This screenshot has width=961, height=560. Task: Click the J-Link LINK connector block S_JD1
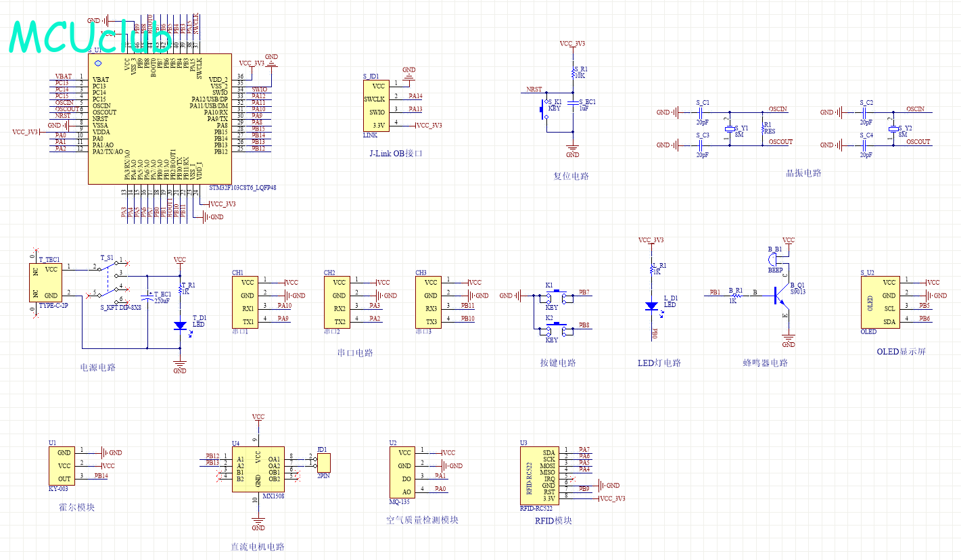(377, 106)
